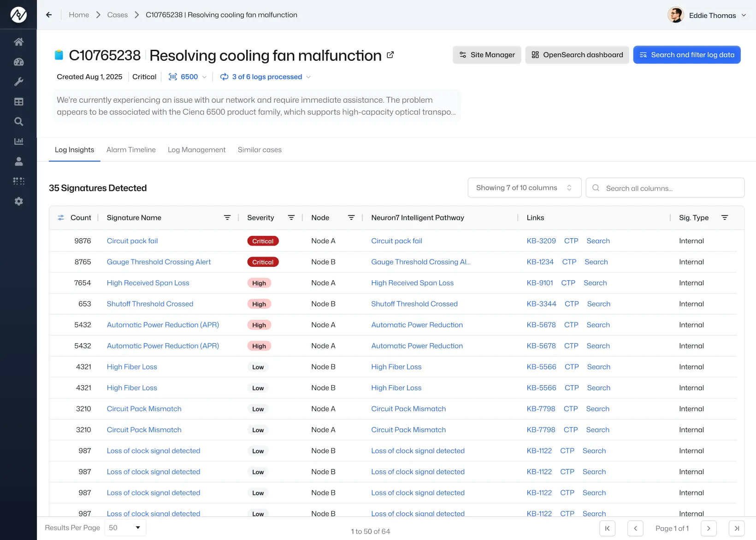Screen dimensions: 756x540
Task: Open external link icon beside case title
Action: click(x=390, y=55)
